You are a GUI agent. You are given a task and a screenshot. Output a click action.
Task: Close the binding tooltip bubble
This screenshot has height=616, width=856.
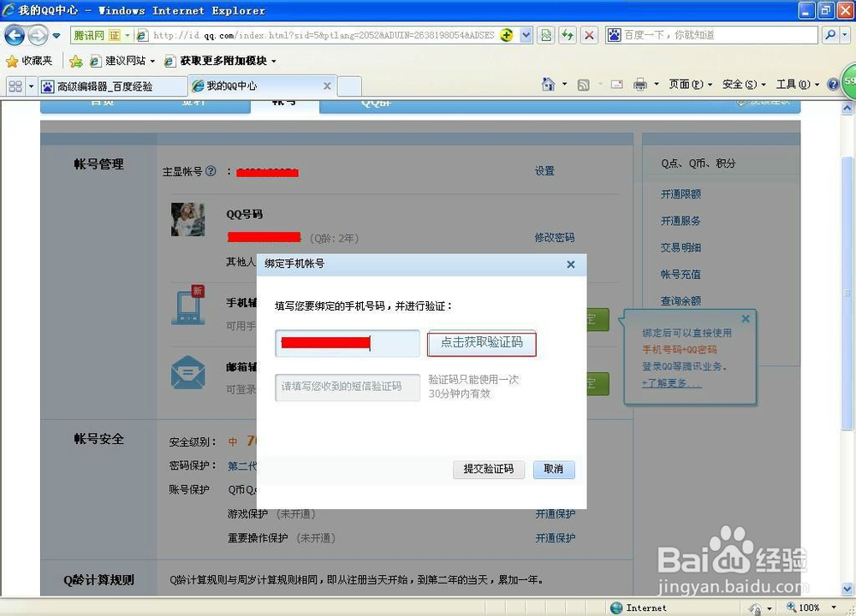coord(746,318)
